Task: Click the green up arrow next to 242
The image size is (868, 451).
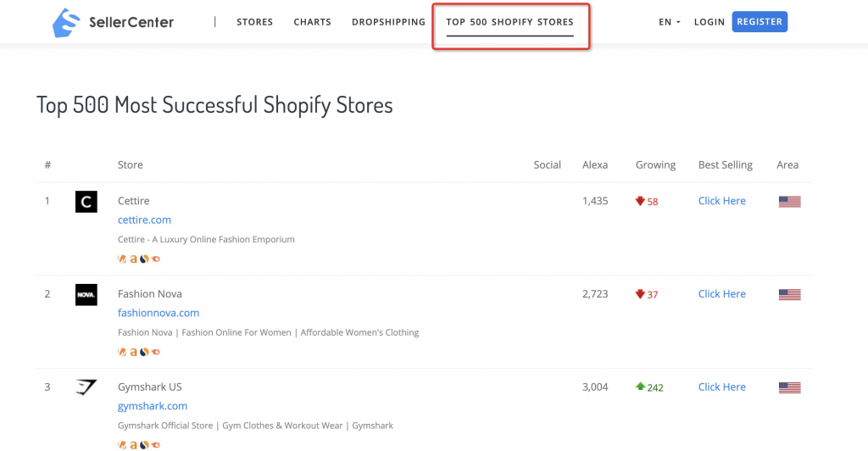Action: click(640, 387)
